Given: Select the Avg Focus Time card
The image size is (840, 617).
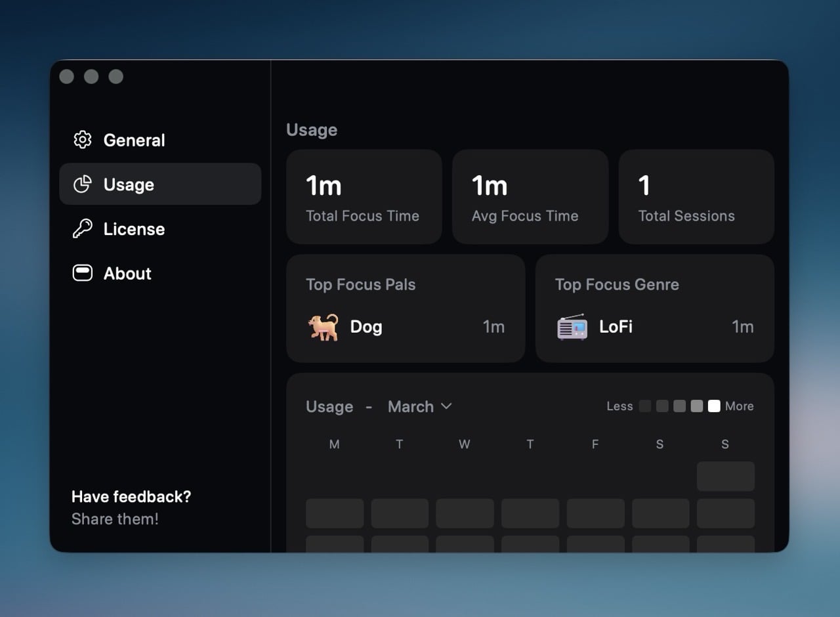Looking at the screenshot, I should (x=530, y=197).
